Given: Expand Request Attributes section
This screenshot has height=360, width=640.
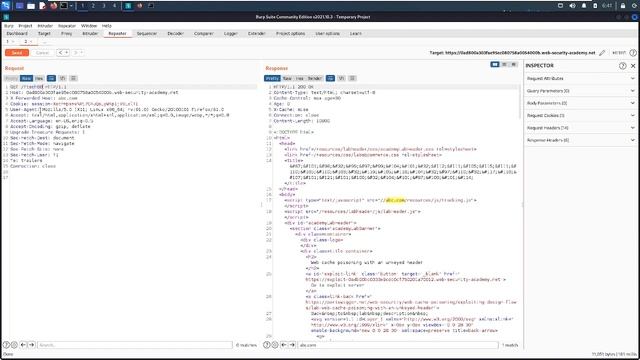Looking at the screenshot, I should [581, 78].
